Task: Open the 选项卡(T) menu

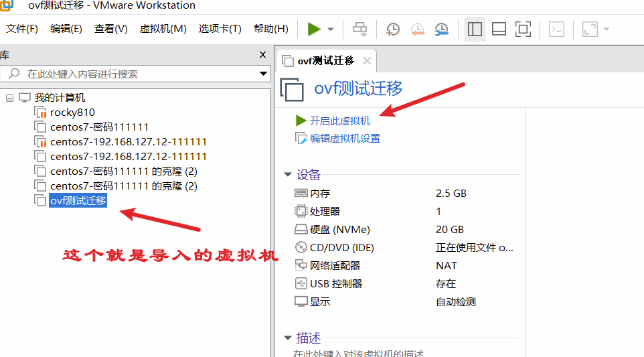Action: (220, 29)
